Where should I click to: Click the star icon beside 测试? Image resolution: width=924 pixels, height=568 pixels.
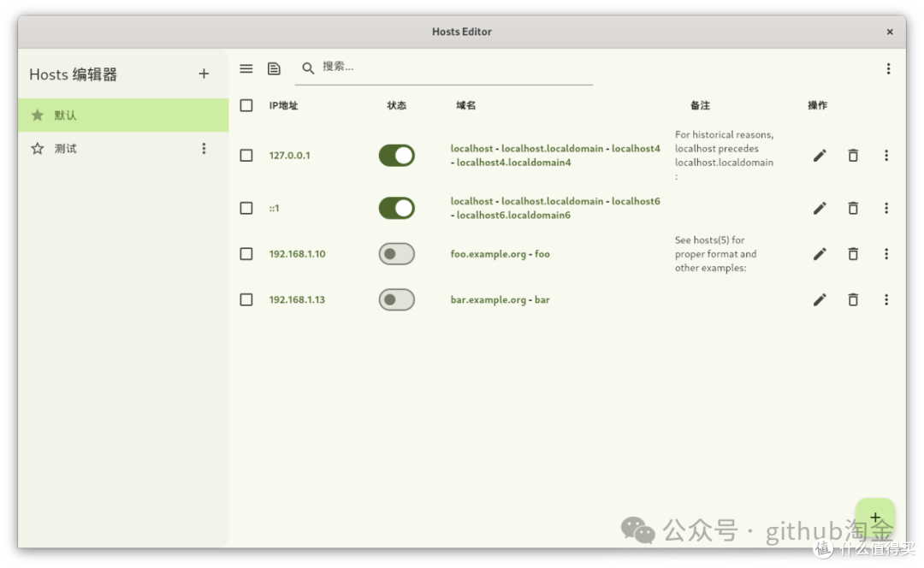click(38, 149)
